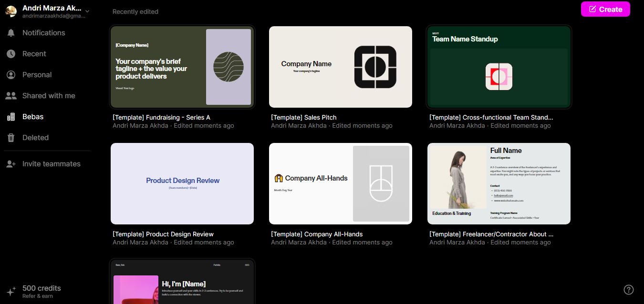Open the Company All-Hands thumbnail
The height and width of the screenshot is (304, 644).
pyautogui.click(x=341, y=183)
